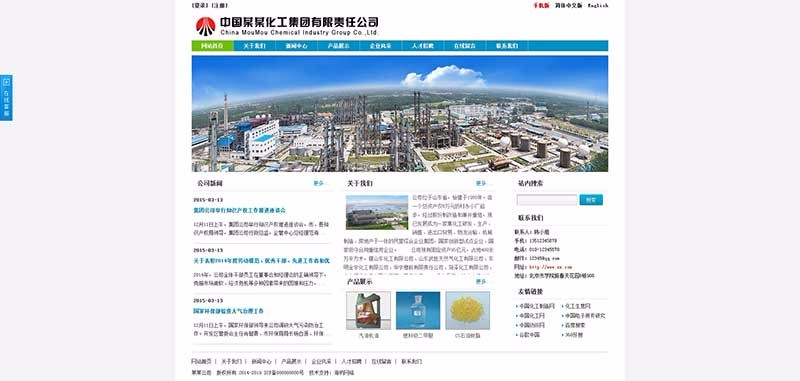Open 企业风采 in the top navigation bar
Image resolution: width=800 pixels, height=381 pixels.
click(x=381, y=46)
